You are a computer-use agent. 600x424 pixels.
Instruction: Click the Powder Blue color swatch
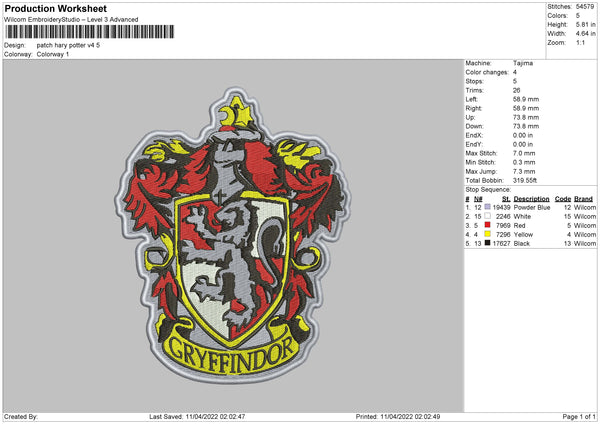tap(487, 207)
